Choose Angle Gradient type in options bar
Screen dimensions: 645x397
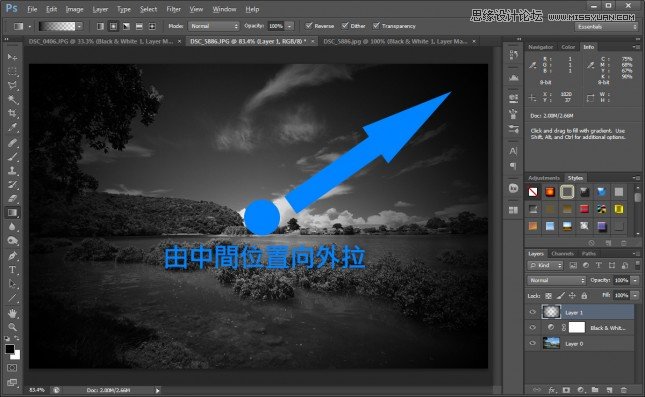click(126, 26)
